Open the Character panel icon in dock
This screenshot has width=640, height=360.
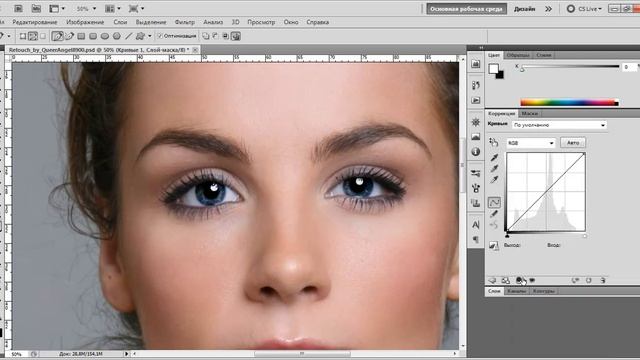point(476,225)
